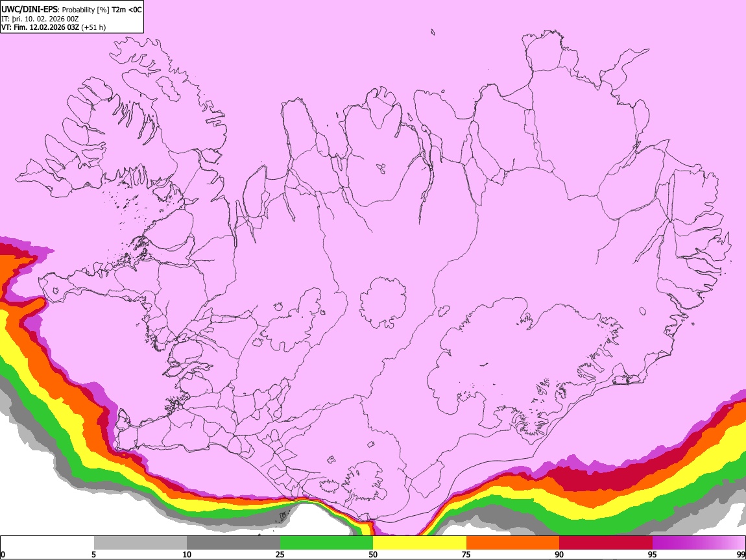The width and height of the screenshot is (746, 560).
Task: Click the legend tick label '95'
Action: (653, 554)
